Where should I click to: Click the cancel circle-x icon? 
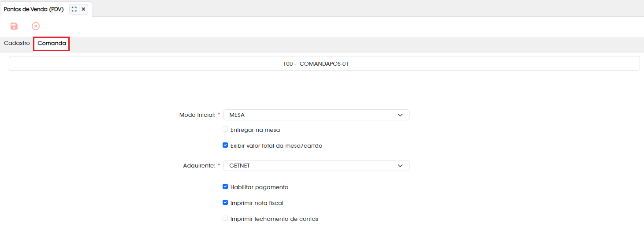click(x=36, y=26)
